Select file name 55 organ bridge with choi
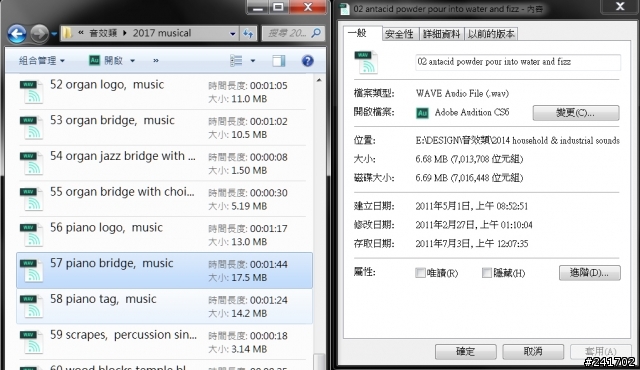This screenshot has width=640, height=370. [x=122, y=192]
